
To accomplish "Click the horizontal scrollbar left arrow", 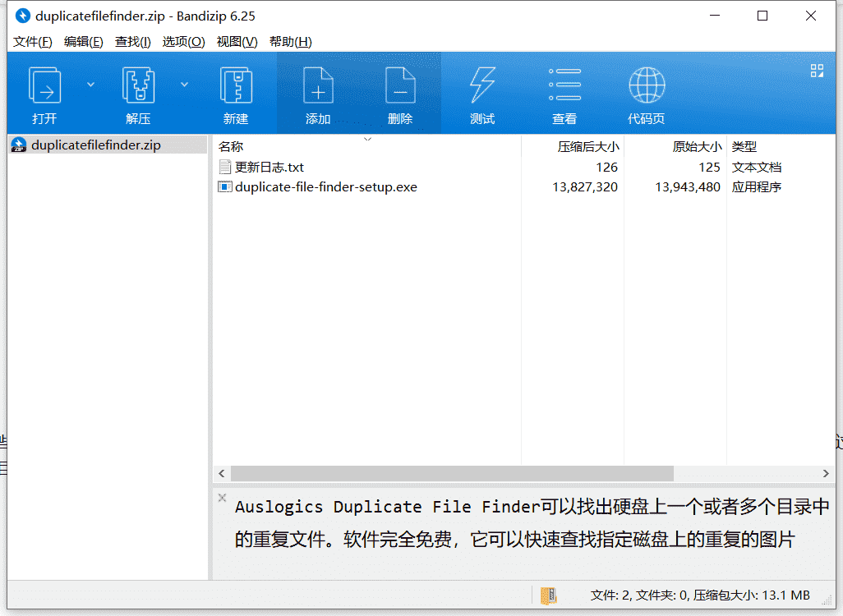I will (x=222, y=474).
